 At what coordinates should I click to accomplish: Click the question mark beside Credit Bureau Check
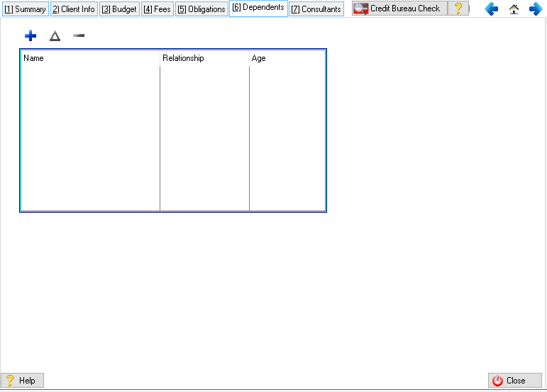click(458, 9)
